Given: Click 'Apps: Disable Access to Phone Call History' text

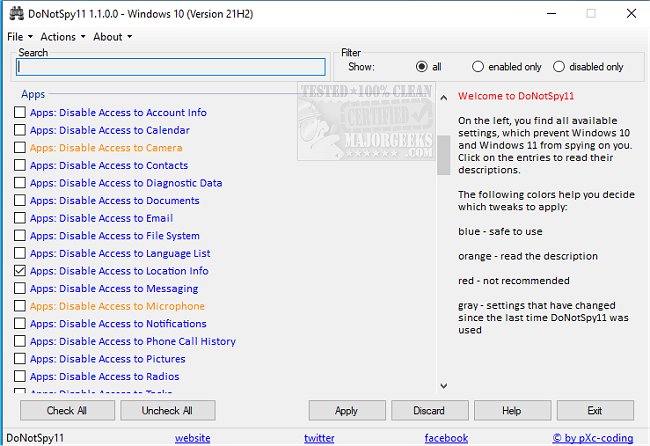Looking at the screenshot, I should (133, 342).
